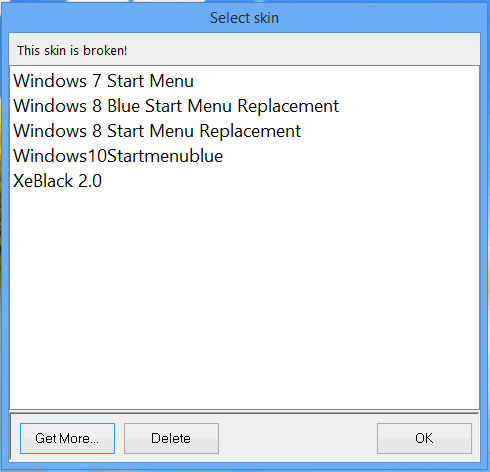Click the Delete button

[171, 438]
